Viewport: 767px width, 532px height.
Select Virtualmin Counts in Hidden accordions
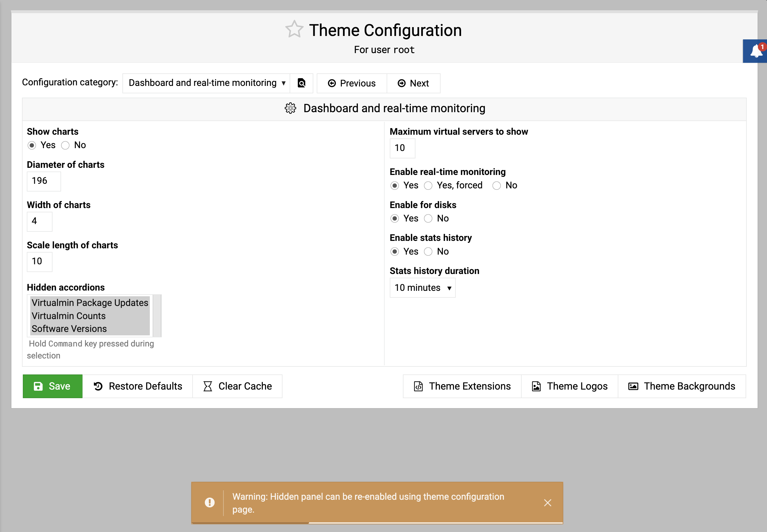point(90,316)
